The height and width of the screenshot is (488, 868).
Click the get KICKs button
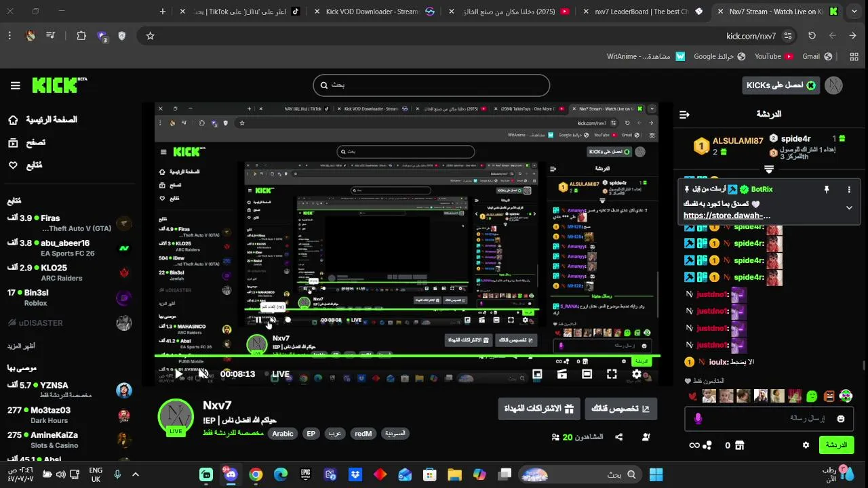[x=781, y=85]
